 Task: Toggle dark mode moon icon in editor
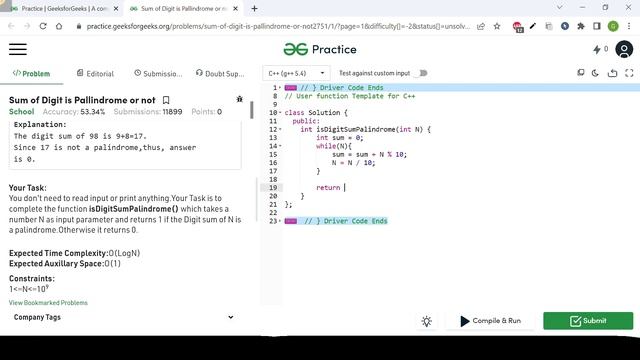tap(595, 73)
